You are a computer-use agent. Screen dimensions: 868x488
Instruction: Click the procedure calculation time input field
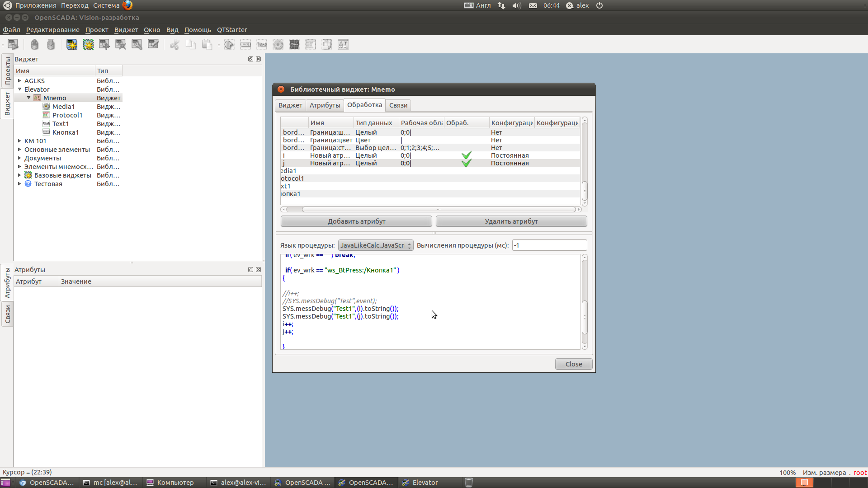click(549, 245)
